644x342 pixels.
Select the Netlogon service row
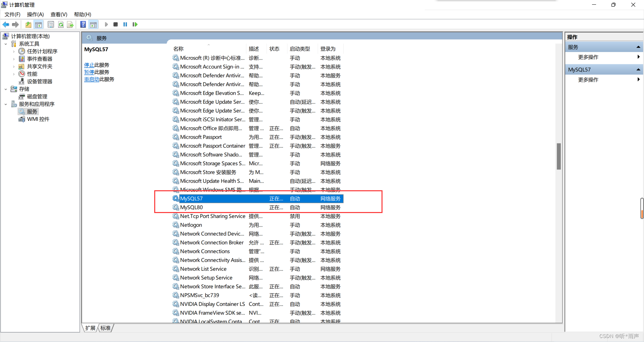(x=257, y=225)
